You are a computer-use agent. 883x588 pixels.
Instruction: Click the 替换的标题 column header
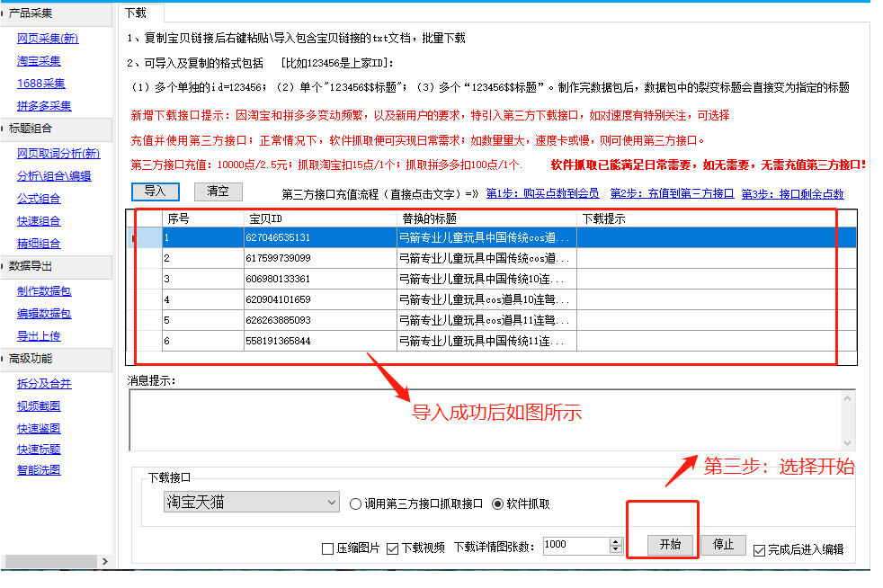(x=486, y=218)
